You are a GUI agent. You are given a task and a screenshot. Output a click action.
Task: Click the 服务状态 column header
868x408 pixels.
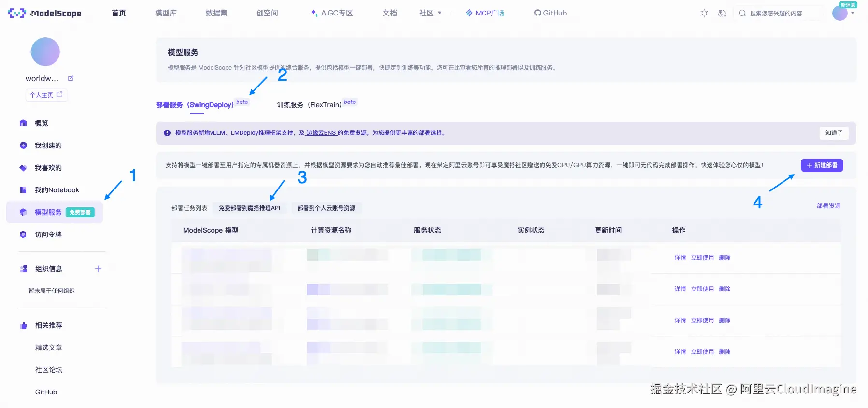coord(427,230)
